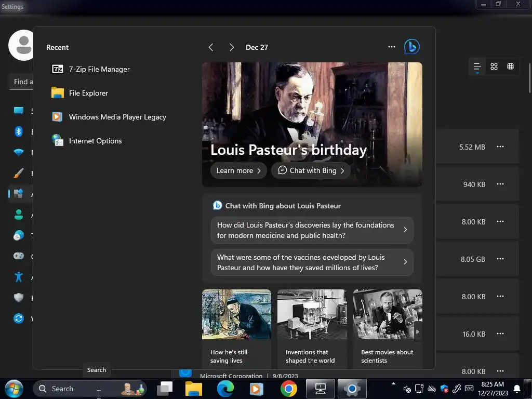Image resolution: width=532 pixels, height=399 pixels.
Task: Open the 8:25 AM clock and calendar
Action: pos(493,389)
